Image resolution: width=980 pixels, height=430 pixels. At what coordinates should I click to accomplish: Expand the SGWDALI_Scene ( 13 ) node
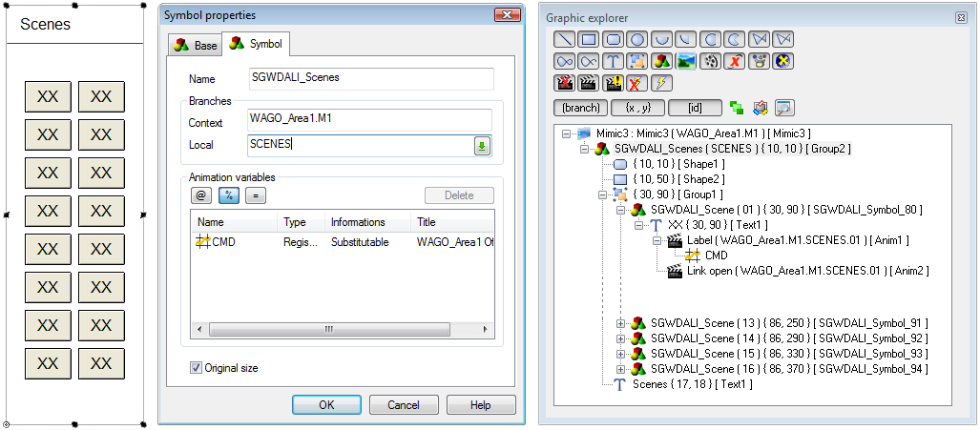622,323
